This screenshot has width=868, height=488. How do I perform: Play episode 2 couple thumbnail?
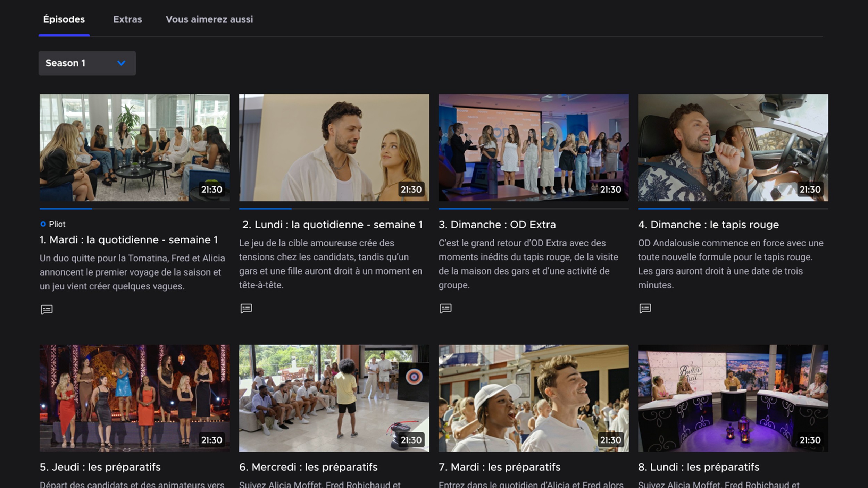[x=334, y=148]
